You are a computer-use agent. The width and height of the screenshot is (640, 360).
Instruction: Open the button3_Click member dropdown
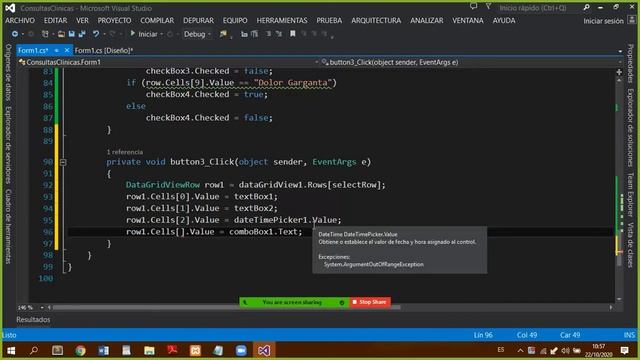pos(471,62)
